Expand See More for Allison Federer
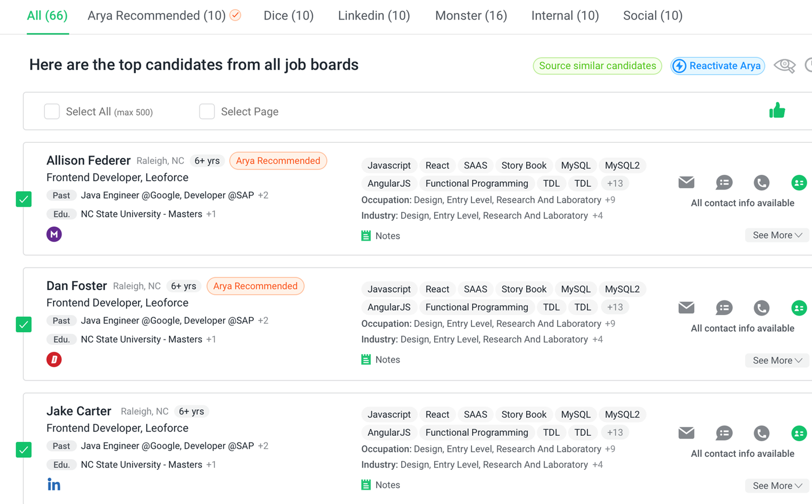 click(777, 235)
